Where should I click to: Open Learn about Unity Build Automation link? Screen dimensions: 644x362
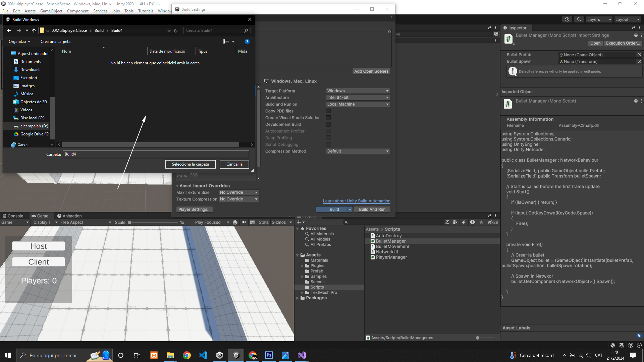(x=357, y=201)
